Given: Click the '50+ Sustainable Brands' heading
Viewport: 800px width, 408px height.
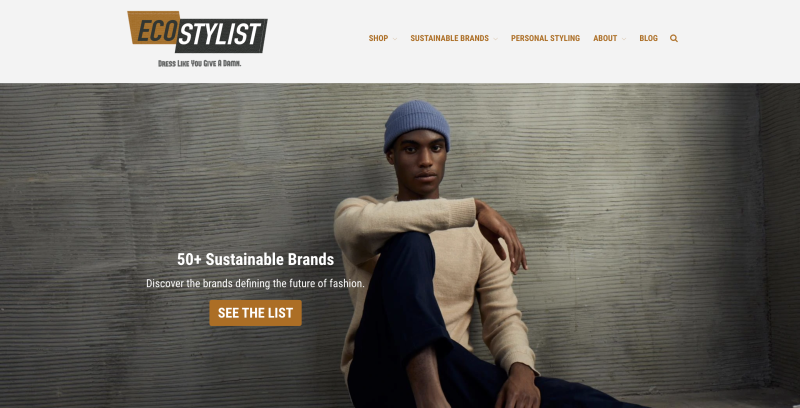Looking at the screenshot, I should [255, 259].
